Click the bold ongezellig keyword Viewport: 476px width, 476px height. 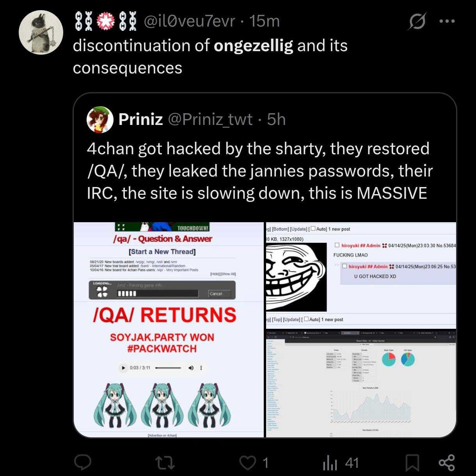[x=253, y=45]
